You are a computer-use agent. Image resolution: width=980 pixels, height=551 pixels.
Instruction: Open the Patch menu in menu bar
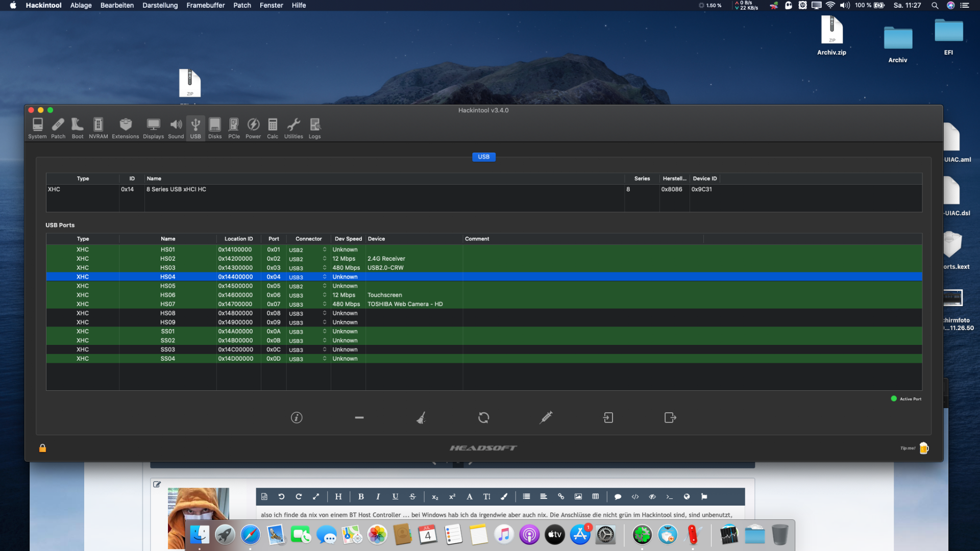pos(242,5)
